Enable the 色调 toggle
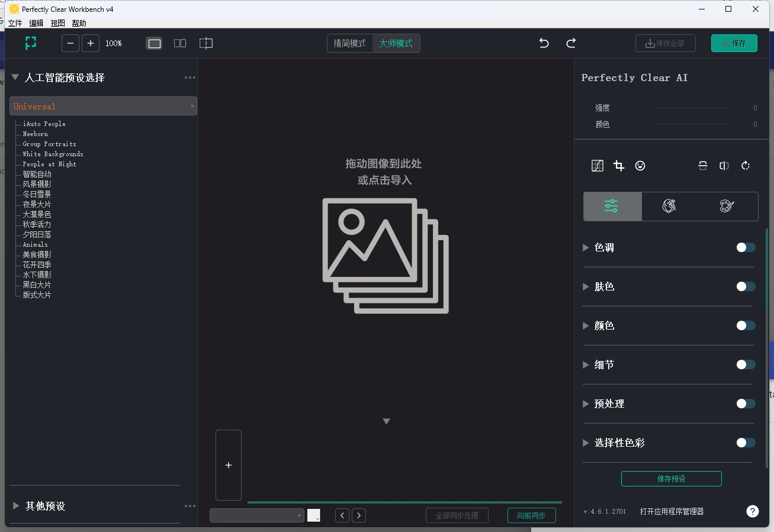 pyautogui.click(x=746, y=247)
